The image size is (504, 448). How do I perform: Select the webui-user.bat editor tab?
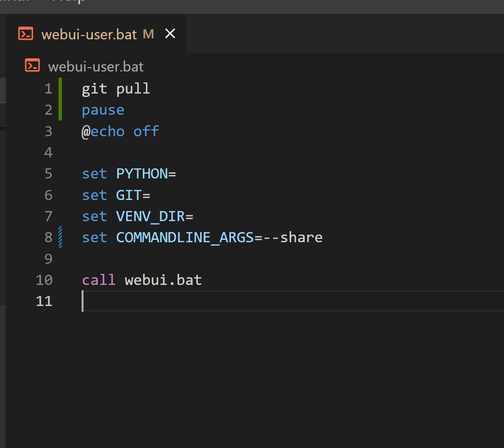[96, 34]
